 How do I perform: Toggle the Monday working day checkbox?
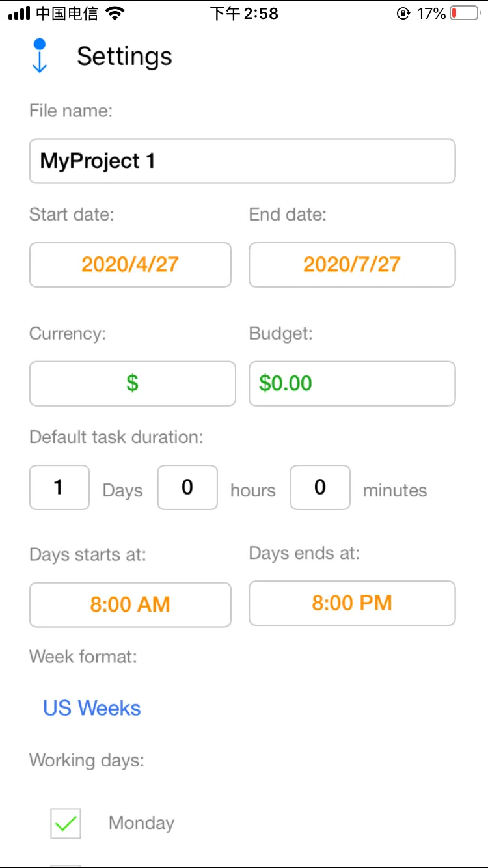click(66, 824)
